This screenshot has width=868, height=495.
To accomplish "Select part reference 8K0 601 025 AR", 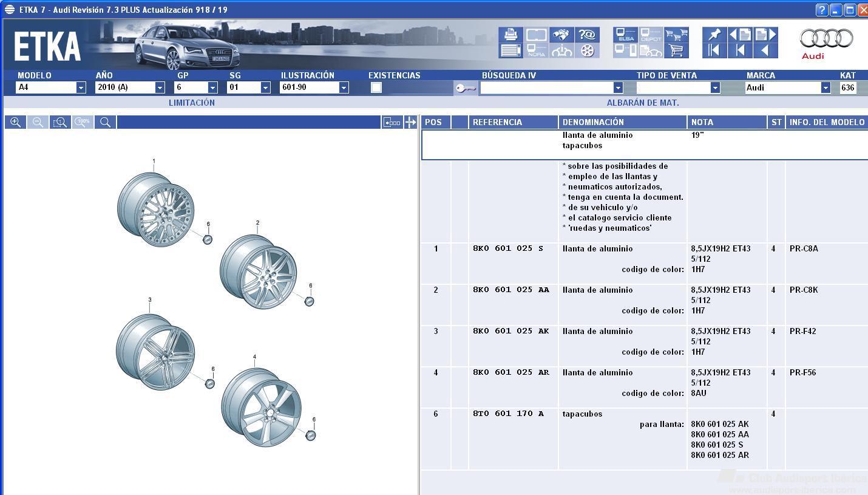I will click(511, 372).
